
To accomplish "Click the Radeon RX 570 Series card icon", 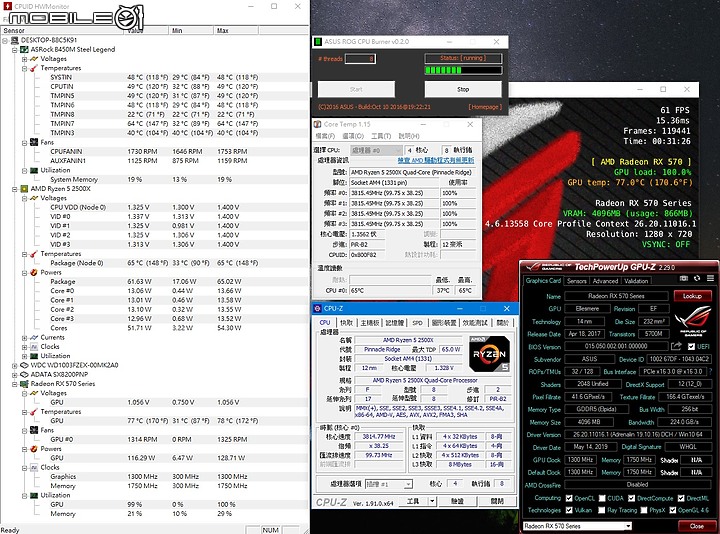I will click(x=24, y=383).
